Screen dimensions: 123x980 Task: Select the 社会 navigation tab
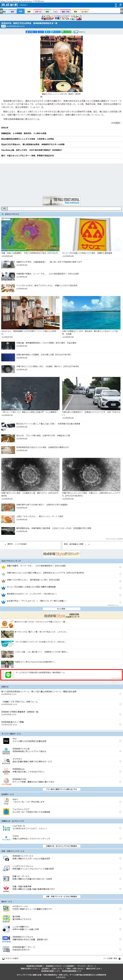tap(21, 12)
